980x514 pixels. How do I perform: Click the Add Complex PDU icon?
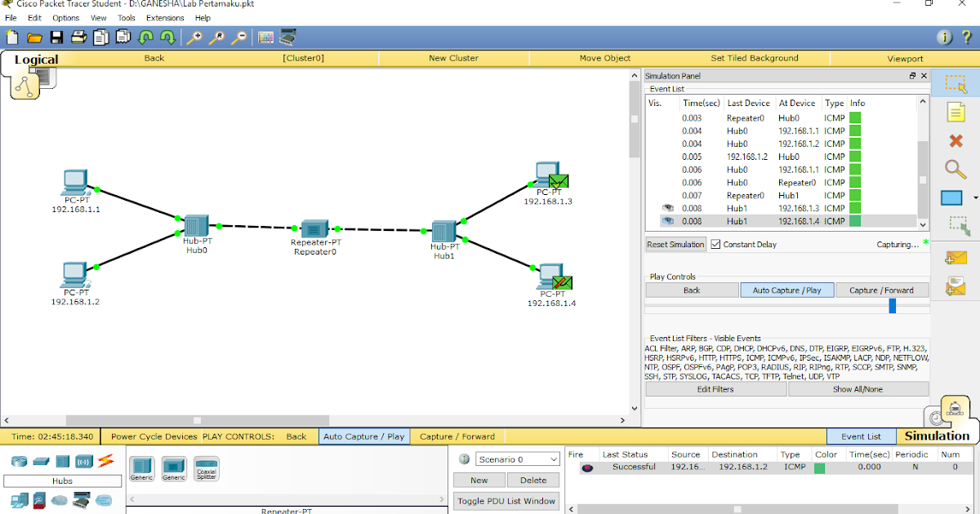[955, 286]
